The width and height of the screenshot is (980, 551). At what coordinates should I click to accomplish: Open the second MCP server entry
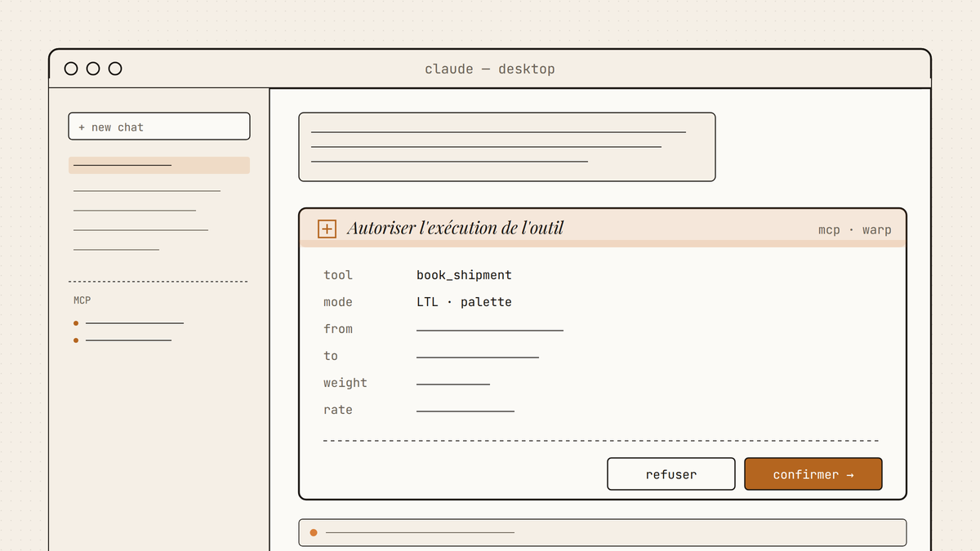click(122, 340)
